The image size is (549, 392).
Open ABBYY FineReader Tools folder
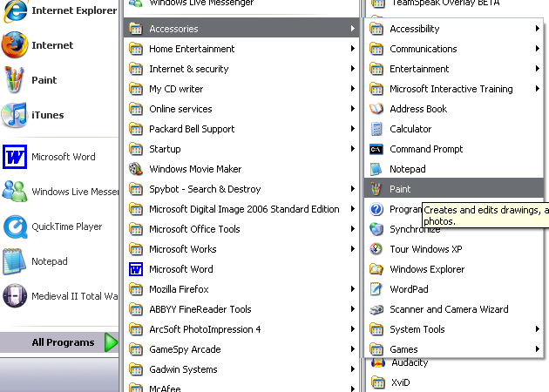point(241,309)
